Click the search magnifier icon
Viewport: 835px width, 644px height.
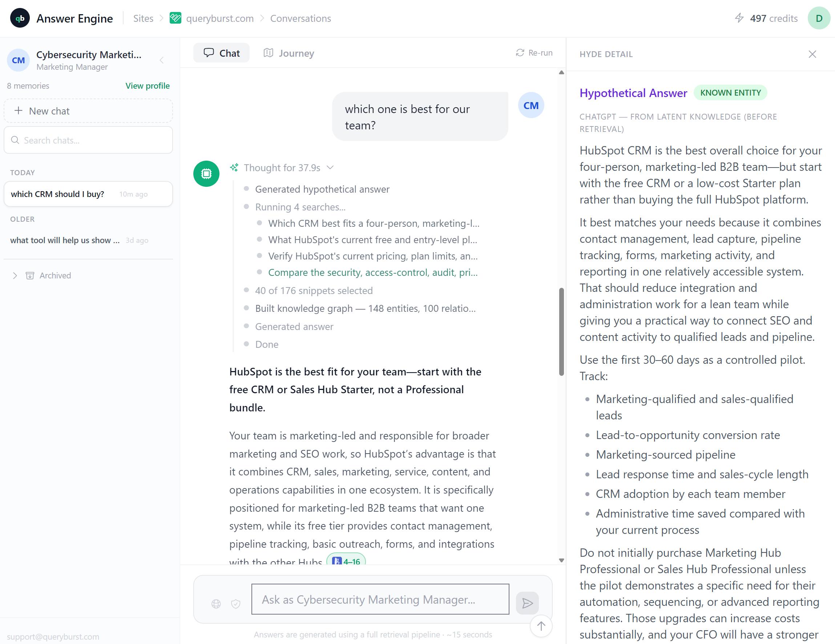point(15,140)
